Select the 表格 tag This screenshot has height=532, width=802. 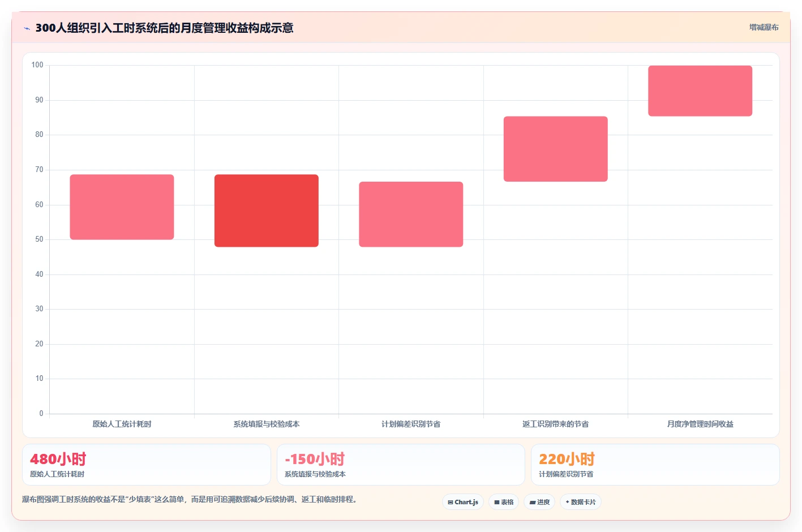[504, 502]
